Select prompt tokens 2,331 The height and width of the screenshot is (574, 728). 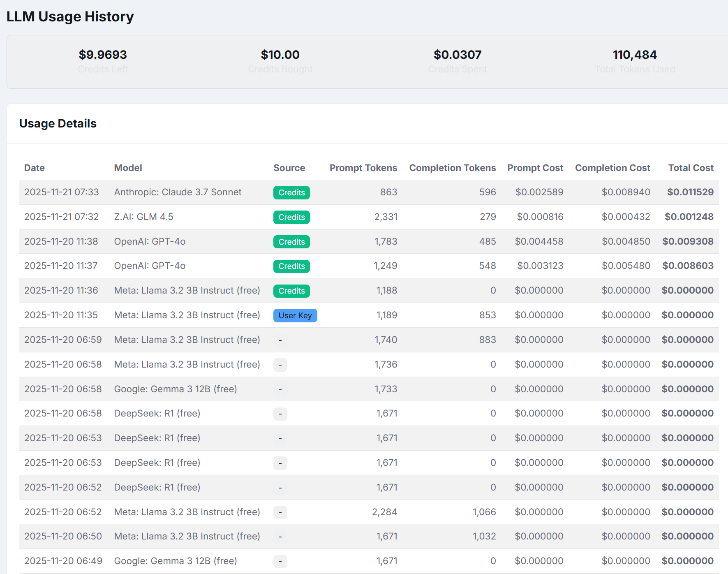coord(386,217)
